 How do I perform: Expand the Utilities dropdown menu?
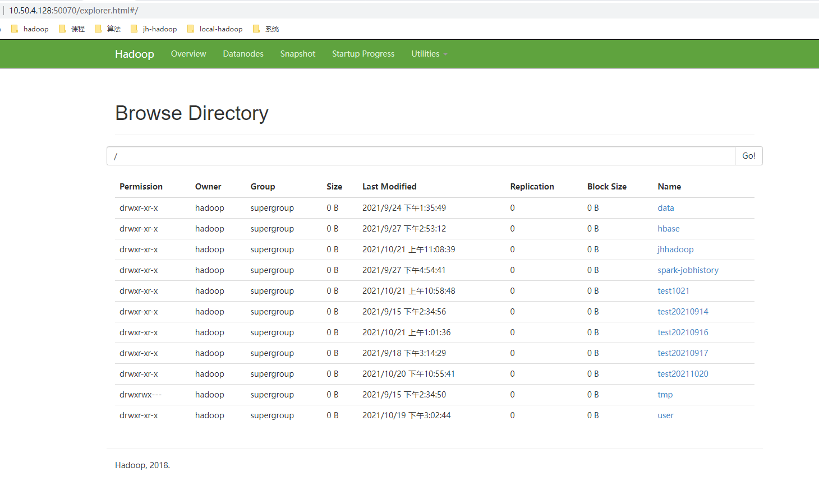coord(429,54)
